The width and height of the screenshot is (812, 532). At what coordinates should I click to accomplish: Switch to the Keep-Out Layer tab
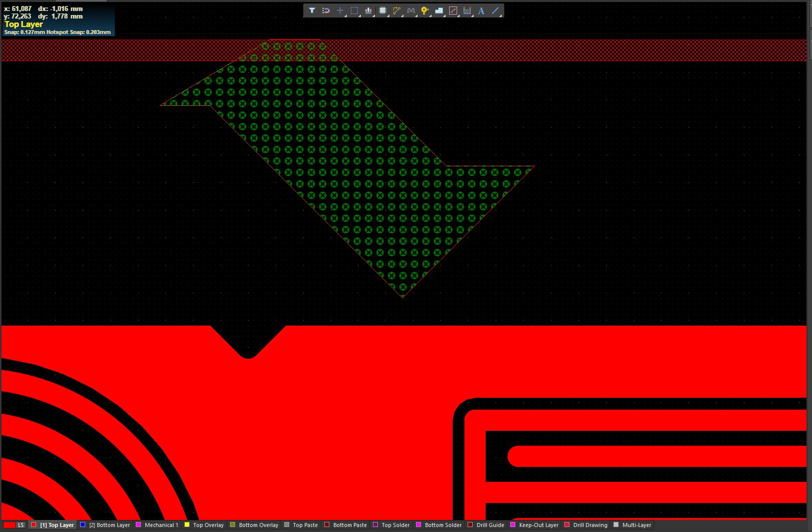[x=534, y=525]
